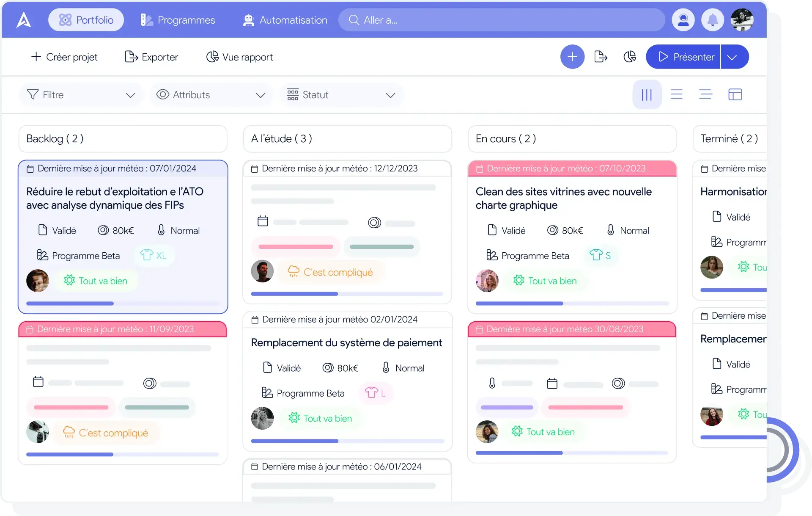The width and height of the screenshot is (812, 516).
Task: Open 'Remplacement du système de paiement' title
Action: (346, 342)
